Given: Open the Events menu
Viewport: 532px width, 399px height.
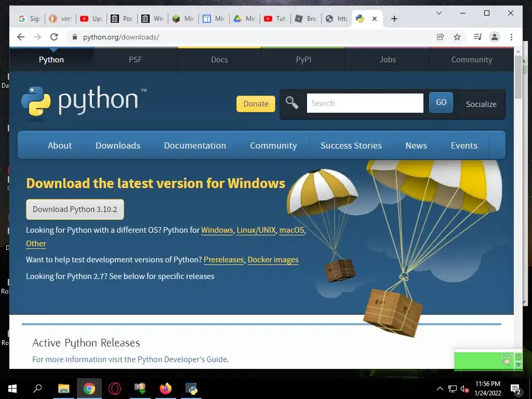Looking at the screenshot, I should 464,145.
